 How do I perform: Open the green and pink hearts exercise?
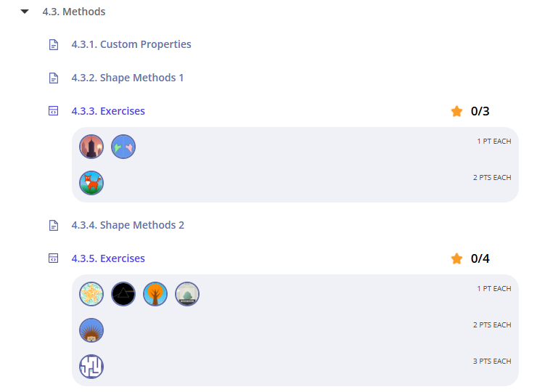click(x=123, y=147)
